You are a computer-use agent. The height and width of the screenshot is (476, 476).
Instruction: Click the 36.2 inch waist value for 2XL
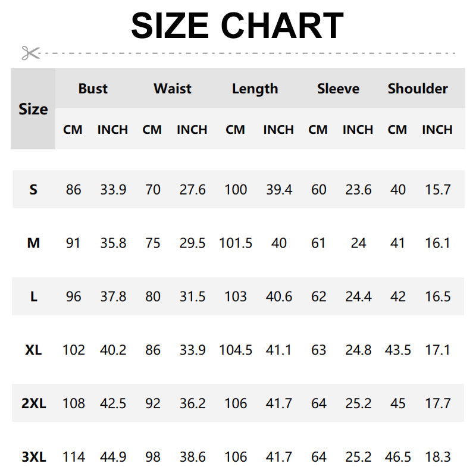(193, 403)
